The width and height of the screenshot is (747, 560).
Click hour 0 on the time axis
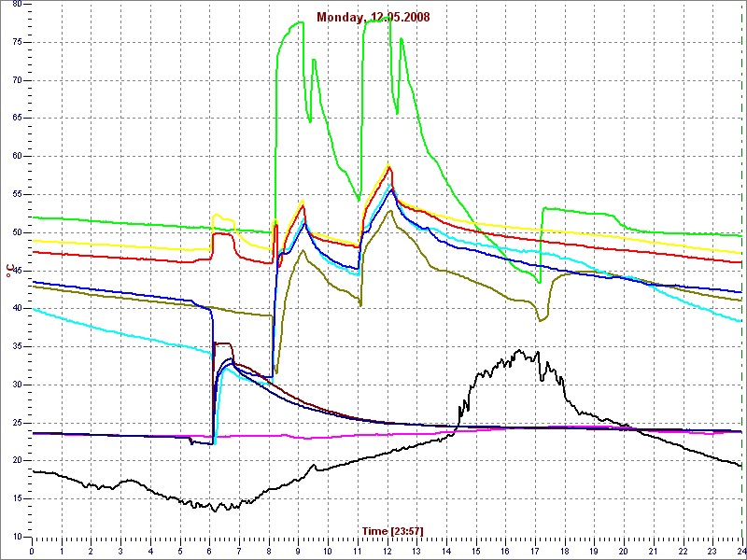pos(32,551)
